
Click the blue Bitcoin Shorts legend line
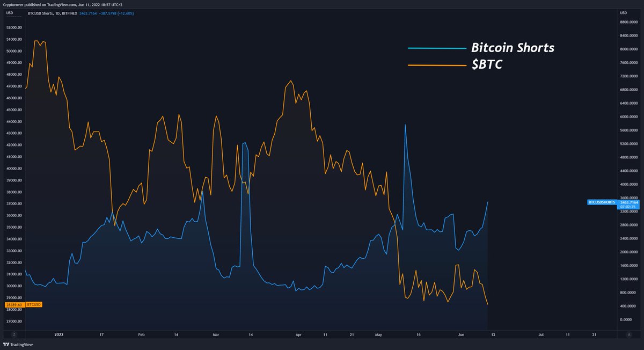pos(437,48)
